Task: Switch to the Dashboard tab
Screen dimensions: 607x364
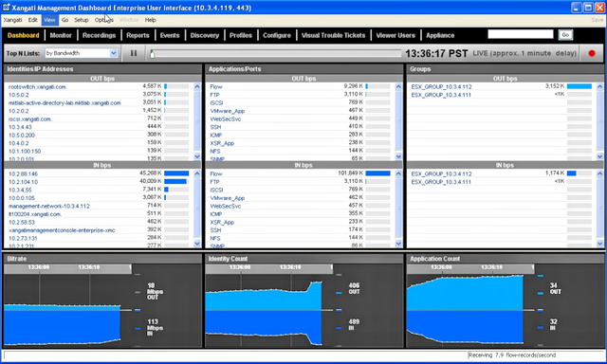Action: (23, 35)
